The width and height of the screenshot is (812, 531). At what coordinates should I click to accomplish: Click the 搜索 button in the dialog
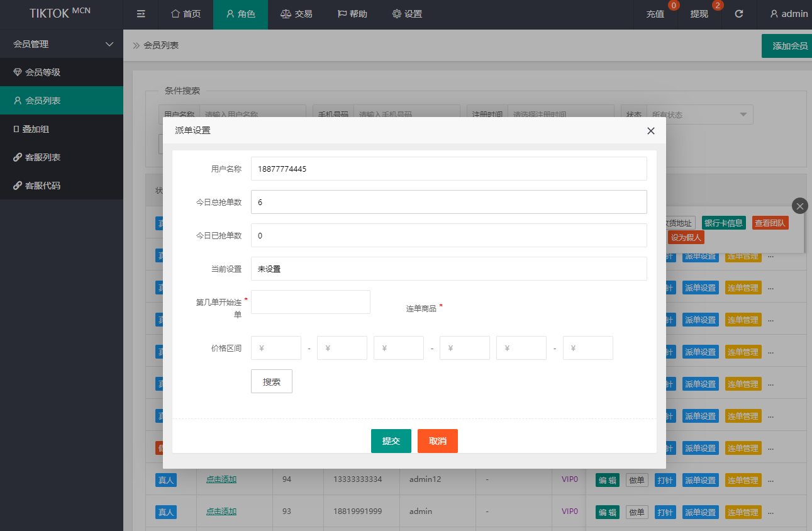click(271, 381)
